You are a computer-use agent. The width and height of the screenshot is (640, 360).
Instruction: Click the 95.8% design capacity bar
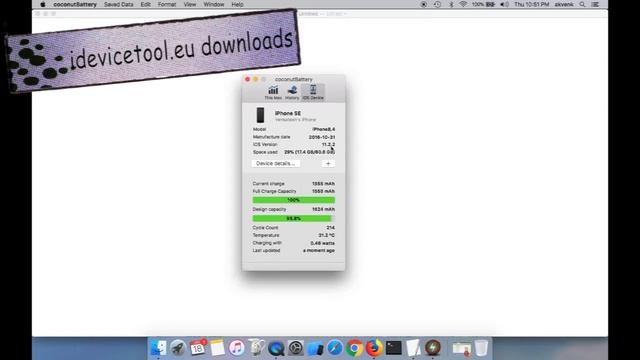(293, 218)
